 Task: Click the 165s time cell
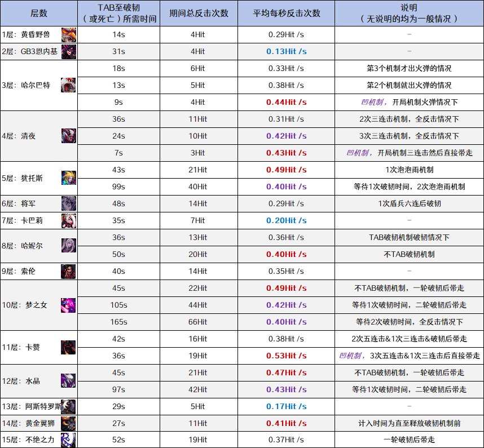(x=119, y=322)
